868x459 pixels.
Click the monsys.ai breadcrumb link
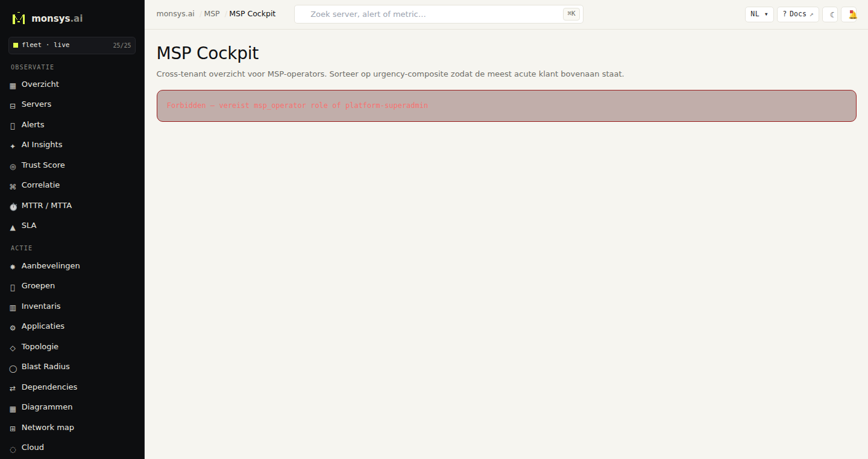175,14
